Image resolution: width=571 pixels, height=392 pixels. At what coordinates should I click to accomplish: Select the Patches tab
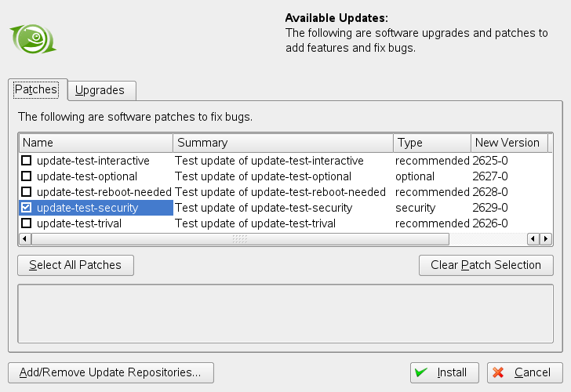point(36,89)
